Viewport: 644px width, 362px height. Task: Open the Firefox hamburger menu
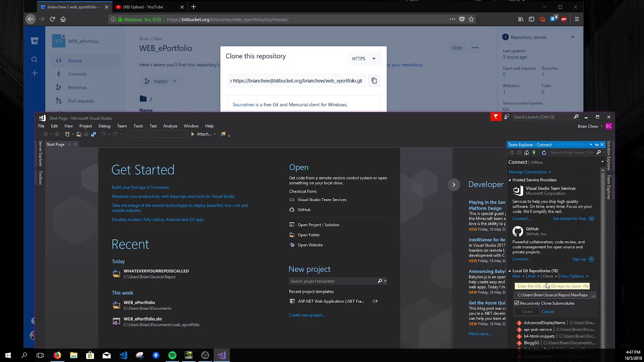(577, 19)
